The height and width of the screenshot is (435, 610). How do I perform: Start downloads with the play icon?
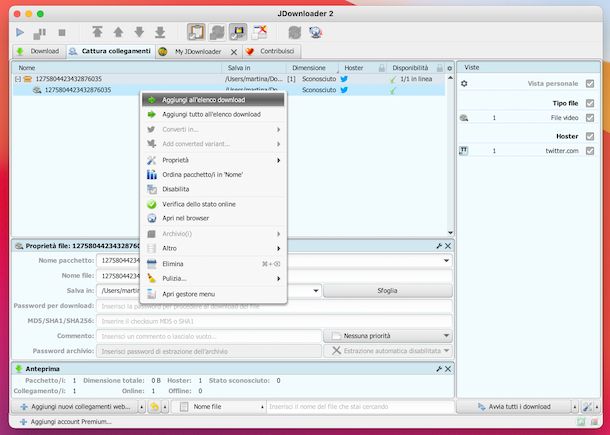[20, 33]
